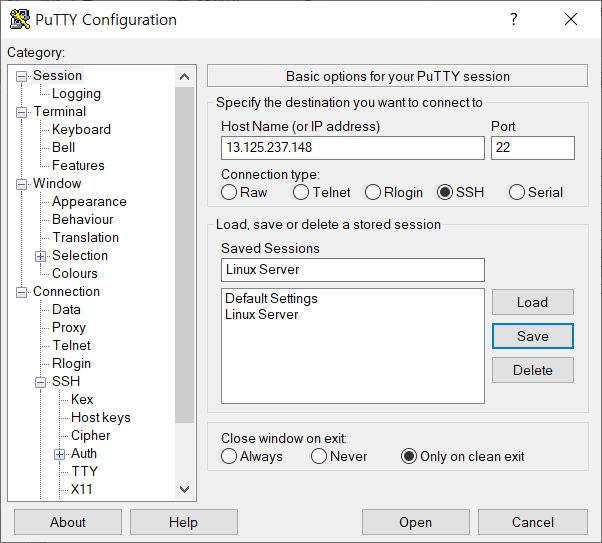Click the Cancel button

click(533, 522)
